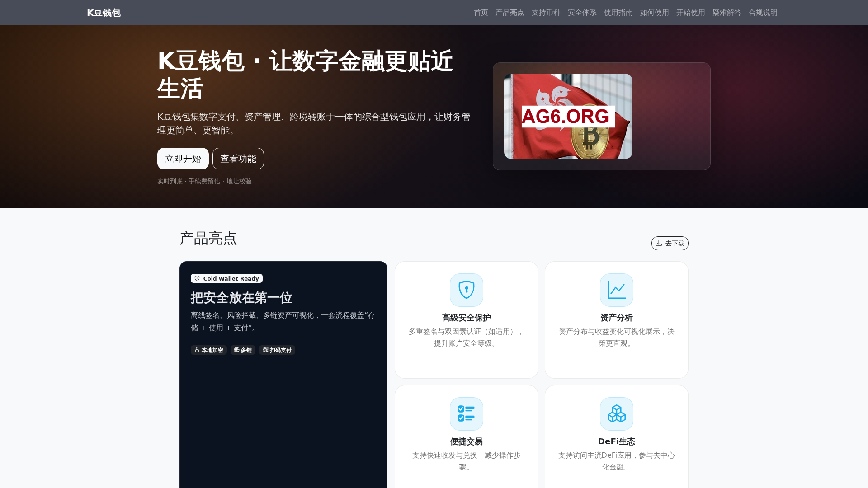Click the 资产分析 chart icon
The image size is (868, 488).
[617, 290]
